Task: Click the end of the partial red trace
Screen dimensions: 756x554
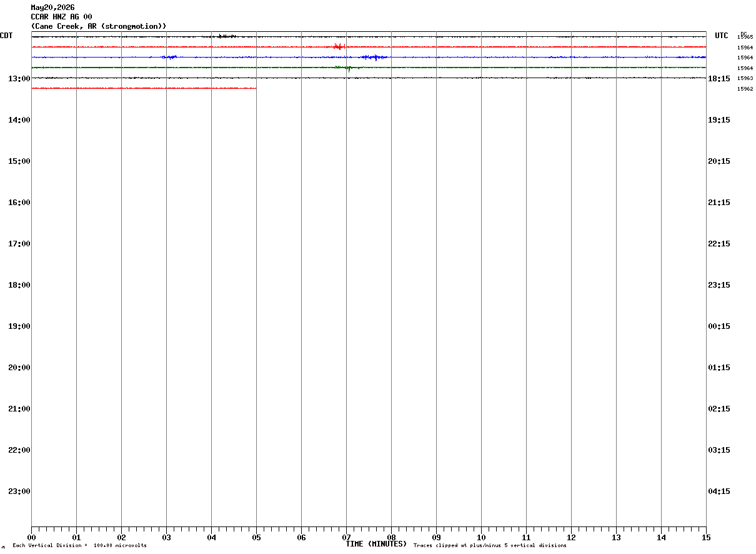Action: coord(255,88)
